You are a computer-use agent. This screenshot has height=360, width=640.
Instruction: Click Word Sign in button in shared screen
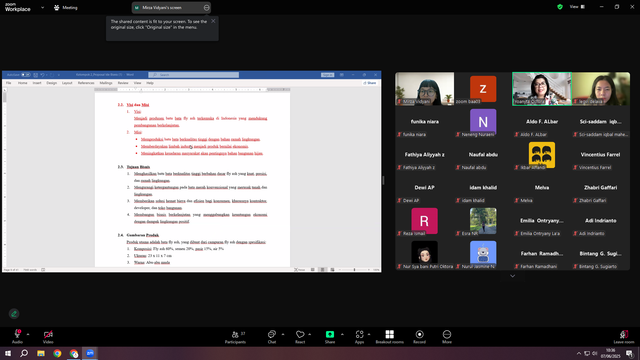tap(327, 75)
